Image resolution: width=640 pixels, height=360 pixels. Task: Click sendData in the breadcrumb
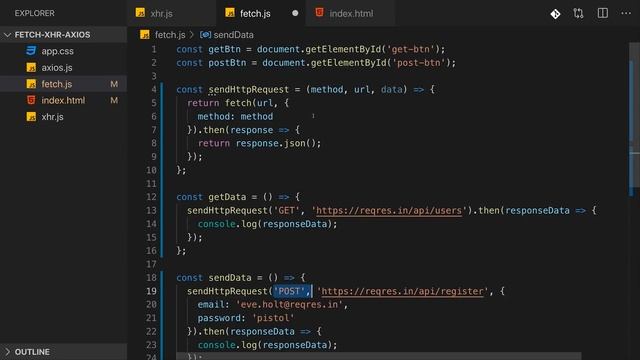click(x=233, y=35)
